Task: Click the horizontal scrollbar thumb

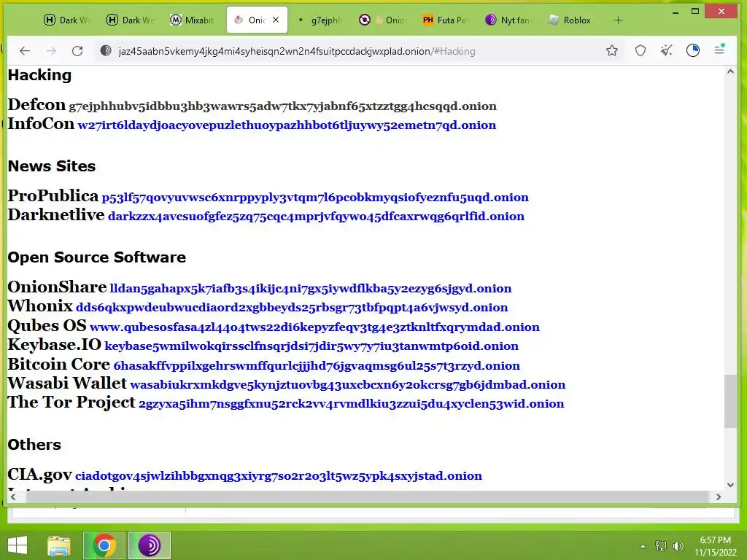Action: 368,497
